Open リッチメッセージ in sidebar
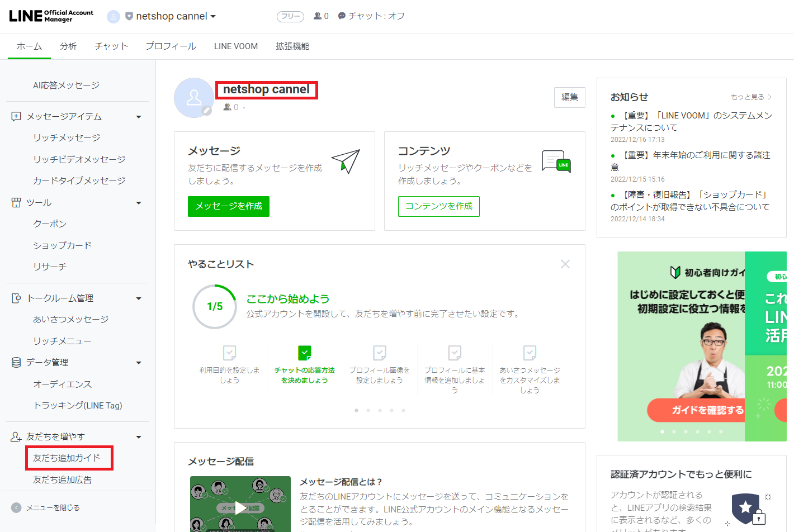 (67, 137)
